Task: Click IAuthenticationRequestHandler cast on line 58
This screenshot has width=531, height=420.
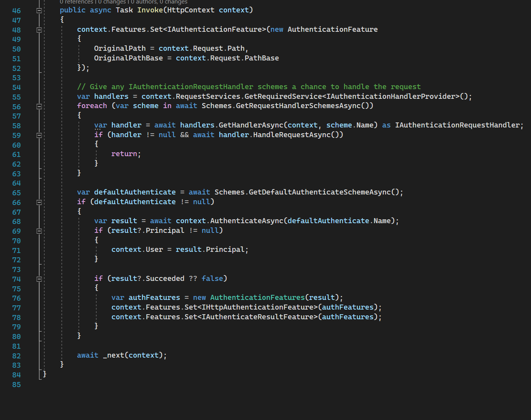Action: point(457,125)
